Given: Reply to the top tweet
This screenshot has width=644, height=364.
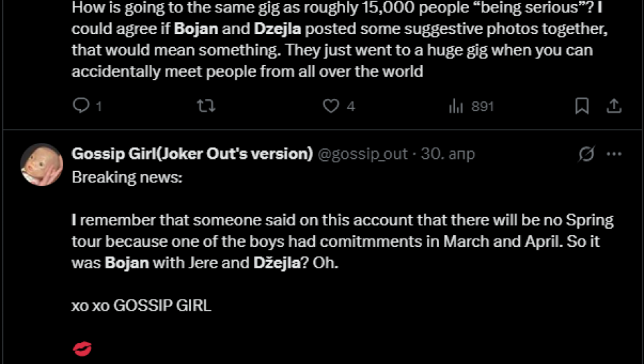Looking at the screenshot, I should coord(81,106).
